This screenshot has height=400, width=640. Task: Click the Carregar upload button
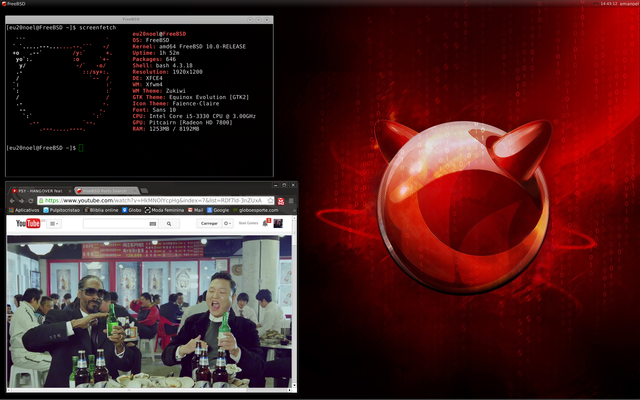[x=209, y=223]
